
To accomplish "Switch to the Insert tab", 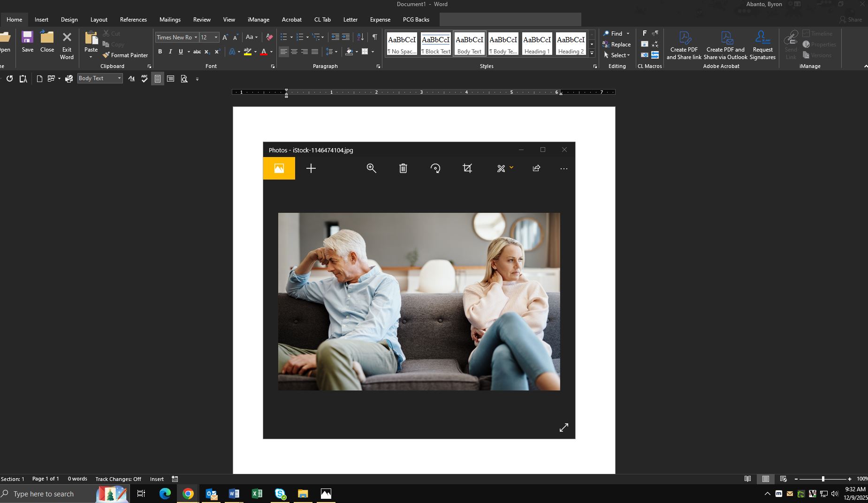I will tap(41, 20).
